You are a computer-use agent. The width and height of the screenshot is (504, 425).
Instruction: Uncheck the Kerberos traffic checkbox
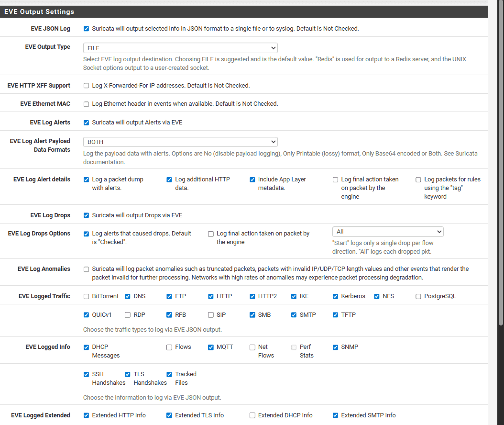pyautogui.click(x=335, y=296)
